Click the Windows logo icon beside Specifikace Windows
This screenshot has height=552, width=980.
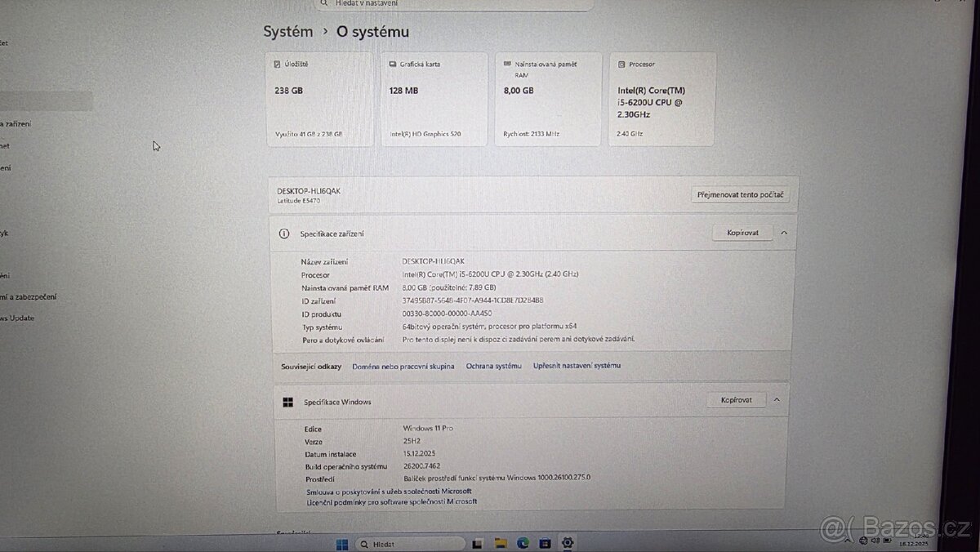point(287,401)
